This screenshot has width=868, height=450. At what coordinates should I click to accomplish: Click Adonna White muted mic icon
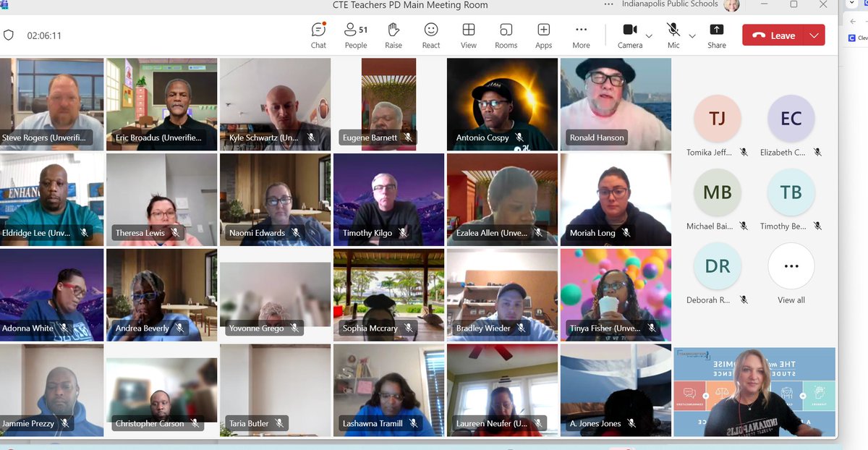[x=64, y=328]
